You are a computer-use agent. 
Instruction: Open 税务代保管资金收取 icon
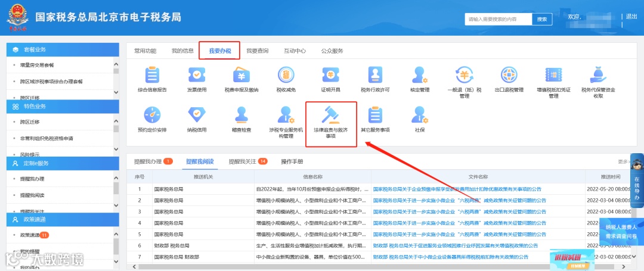[x=597, y=75]
